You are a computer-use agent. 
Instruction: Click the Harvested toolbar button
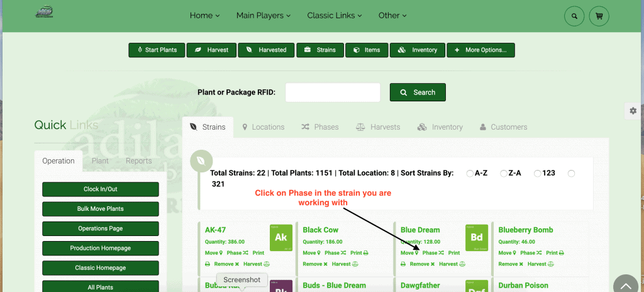pyautogui.click(x=266, y=50)
